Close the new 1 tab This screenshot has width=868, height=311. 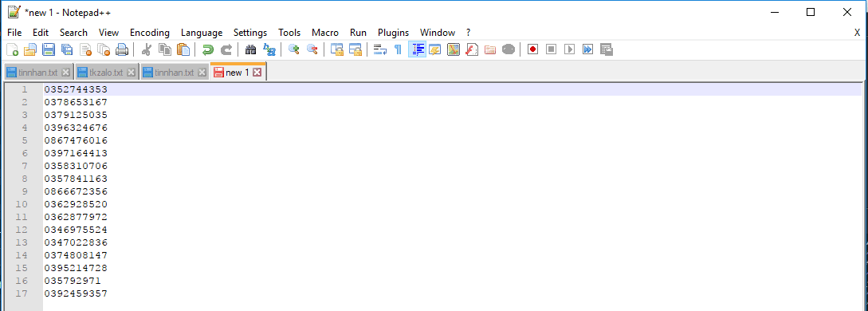tap(257, 73)
